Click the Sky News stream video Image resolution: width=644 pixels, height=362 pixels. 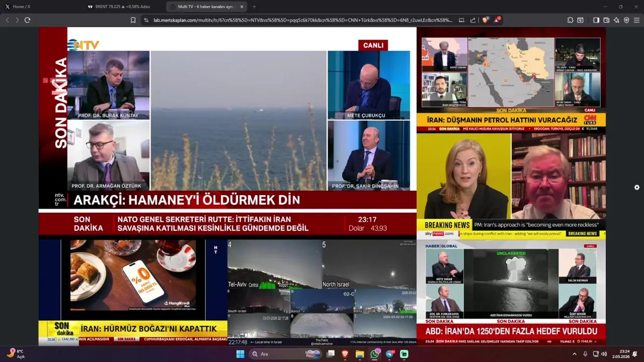pos(511,186)
